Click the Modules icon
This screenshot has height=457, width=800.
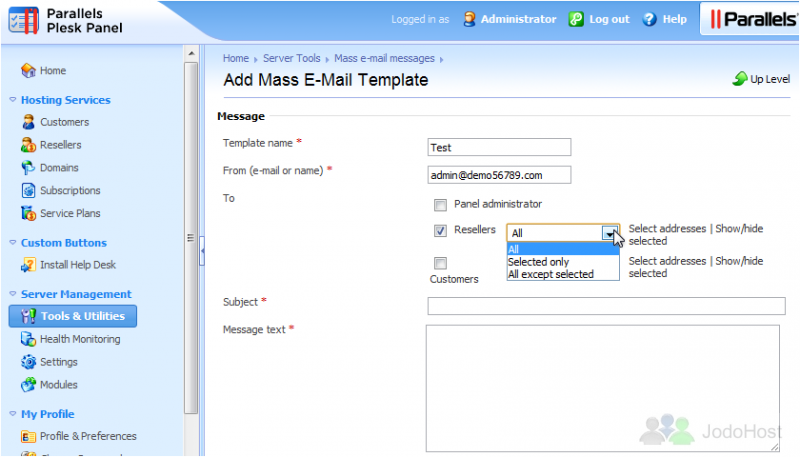click(28, 385)
